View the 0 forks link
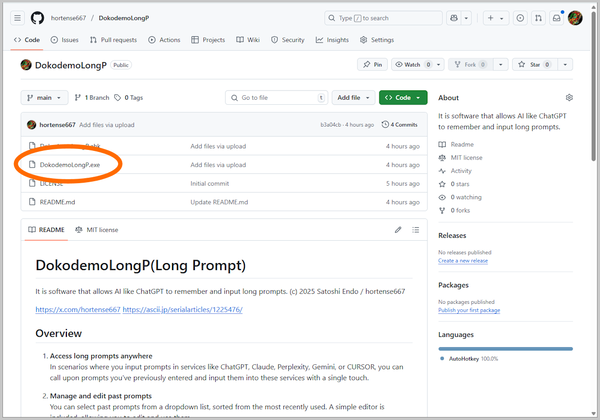The image size is (600, 420). 454,210
